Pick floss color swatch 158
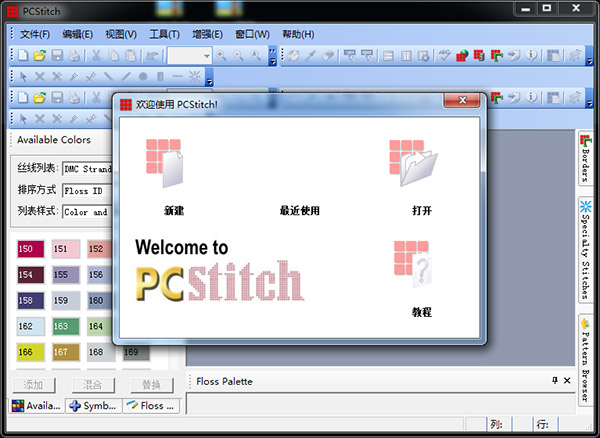 [31, 301]
